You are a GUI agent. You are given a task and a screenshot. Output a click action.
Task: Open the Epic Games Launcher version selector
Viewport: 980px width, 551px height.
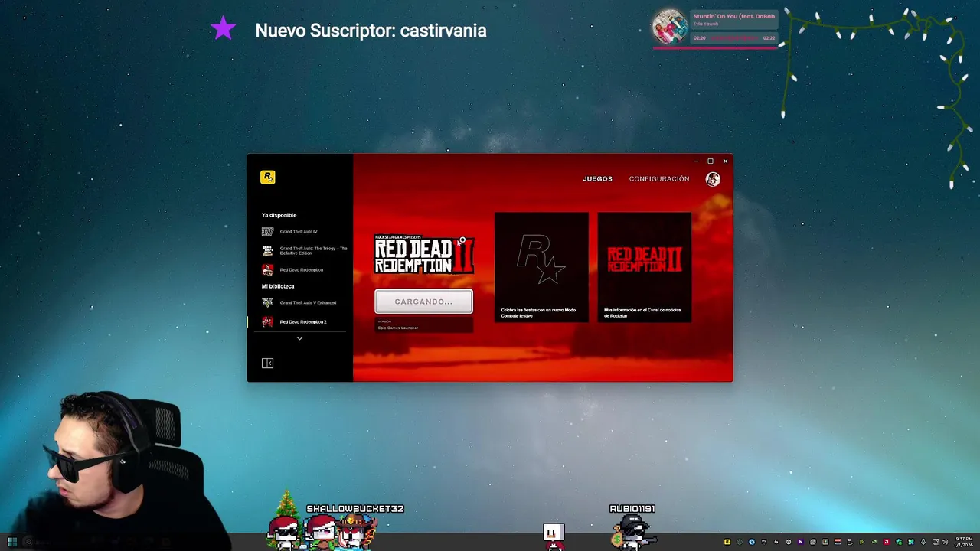tap(423, 325)
